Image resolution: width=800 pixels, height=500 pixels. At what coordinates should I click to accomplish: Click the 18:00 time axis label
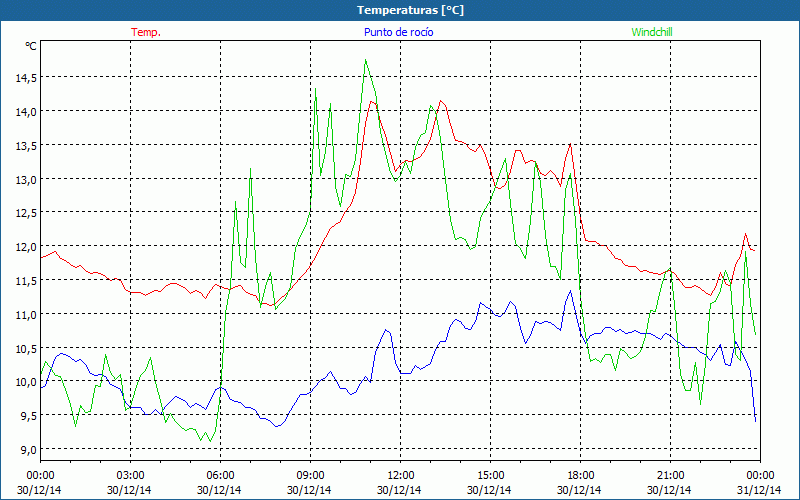581,476
